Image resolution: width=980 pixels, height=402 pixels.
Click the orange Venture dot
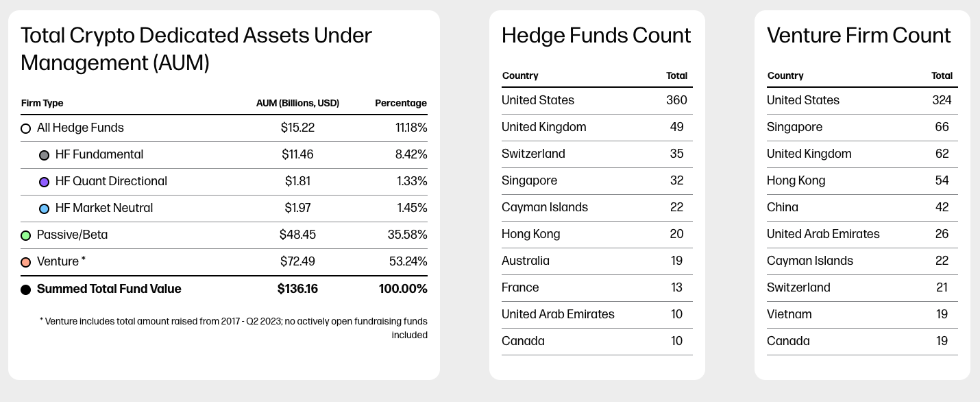(x=26, y=262)
